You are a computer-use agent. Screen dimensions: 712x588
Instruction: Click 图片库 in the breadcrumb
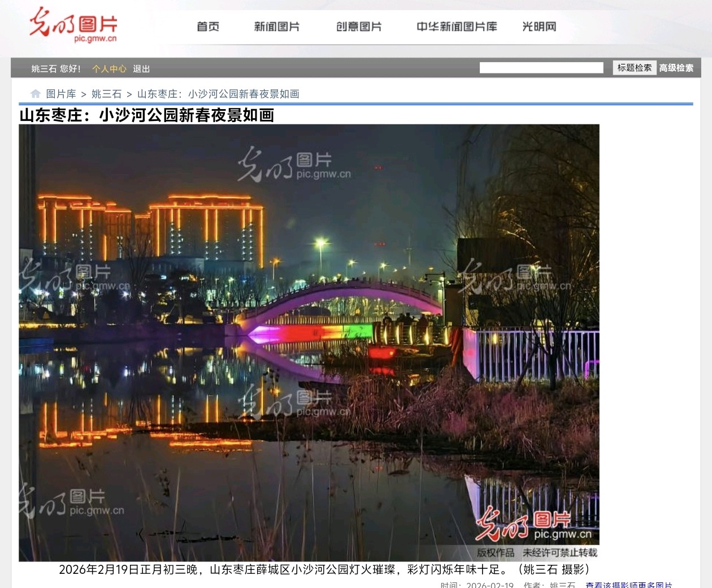click(61, 94)
